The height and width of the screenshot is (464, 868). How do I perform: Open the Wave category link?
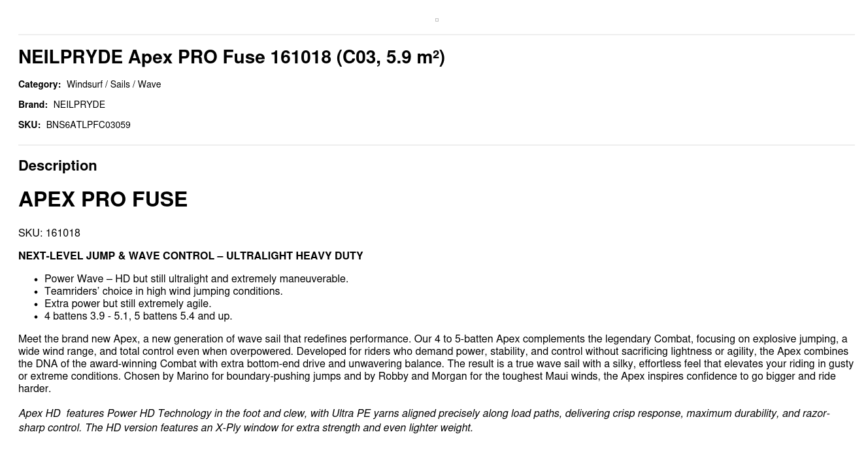tap(149, 84)
